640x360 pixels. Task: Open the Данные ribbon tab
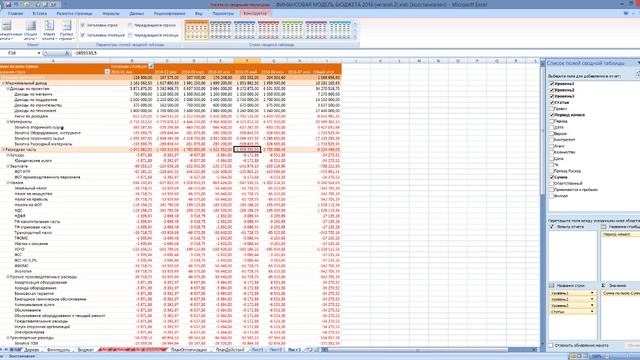click(137, 13)
